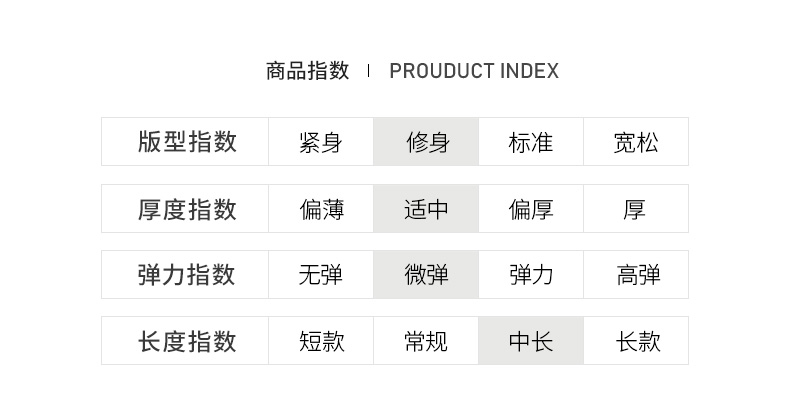790x408 pixels.
Task: Select the 短款 length option
Action: pyautogui.click(x=320, y=341)
